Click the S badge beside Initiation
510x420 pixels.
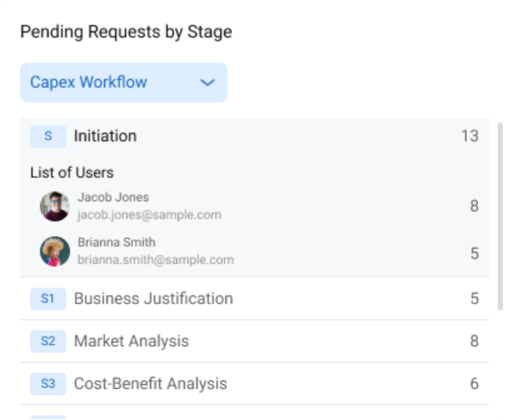[x=48, y=136]
